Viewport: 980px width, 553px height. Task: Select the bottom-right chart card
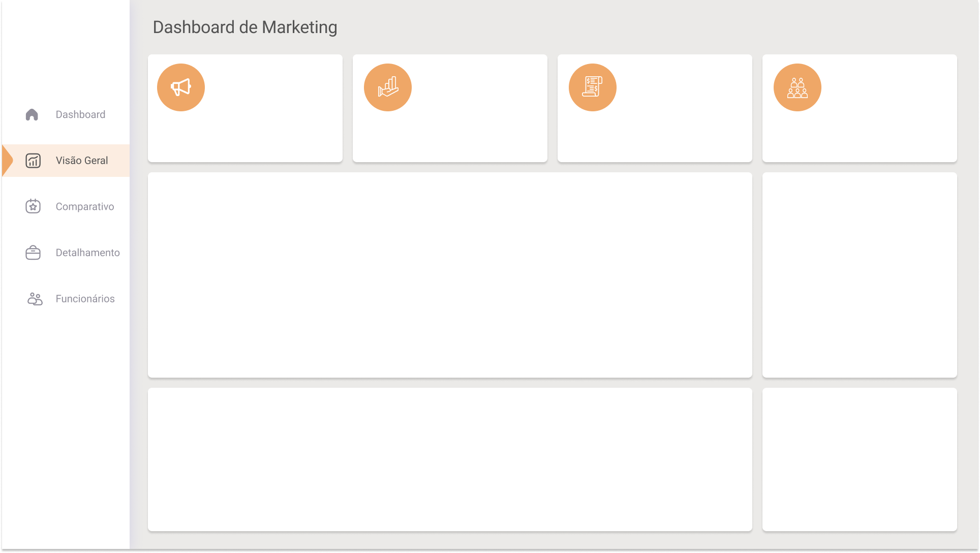(859, 459)
